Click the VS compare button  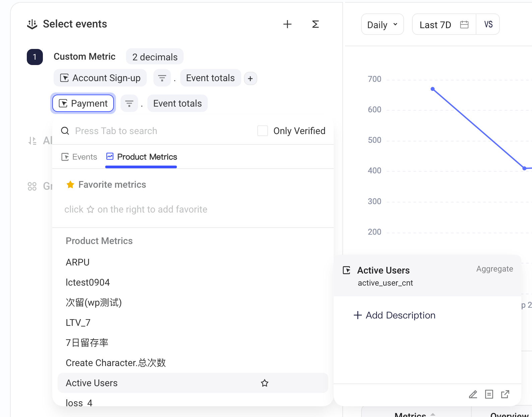(488, 24)
